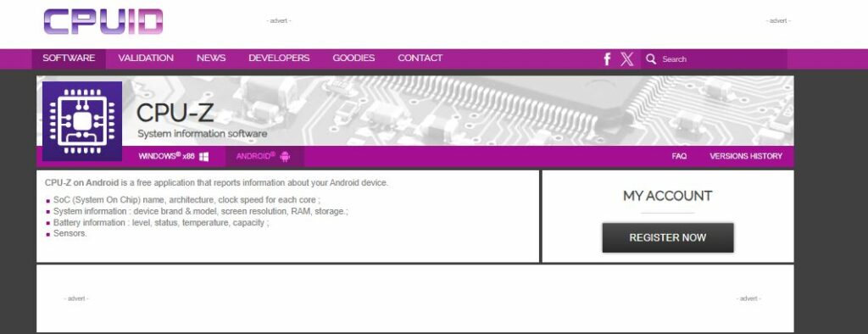This screenshot has width=868, height=334.
Task: Open the FAQ link
Action: tap(679, 156)
